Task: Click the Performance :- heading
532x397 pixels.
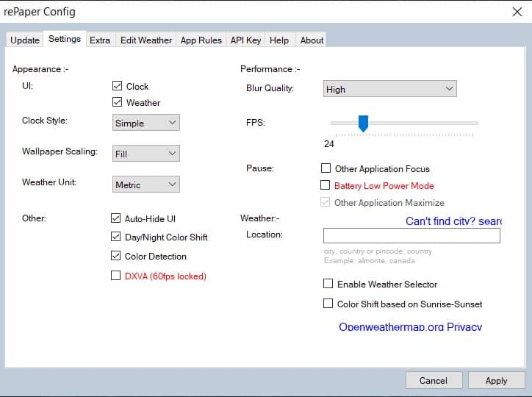Action: tap(270, 69)
